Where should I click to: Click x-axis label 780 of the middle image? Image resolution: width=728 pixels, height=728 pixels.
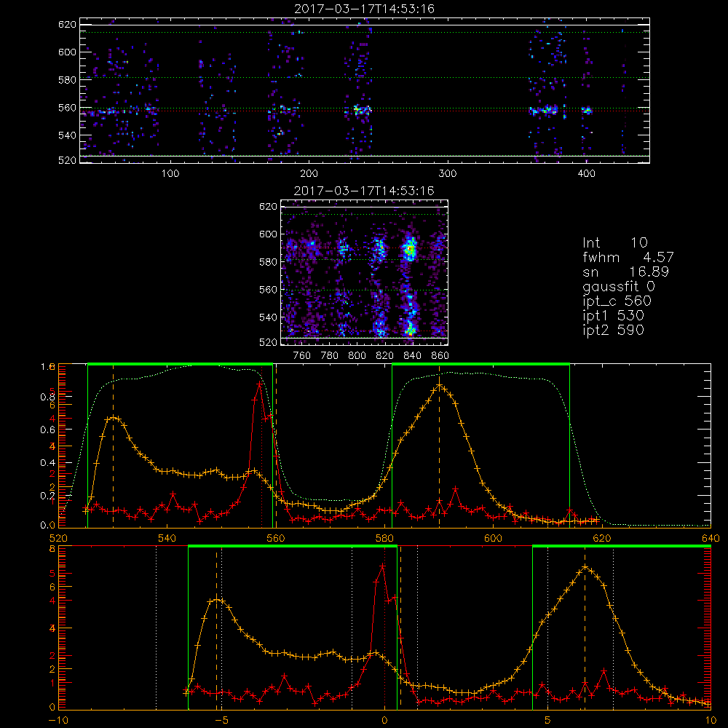pyautogui.click(x=330, y=356)
